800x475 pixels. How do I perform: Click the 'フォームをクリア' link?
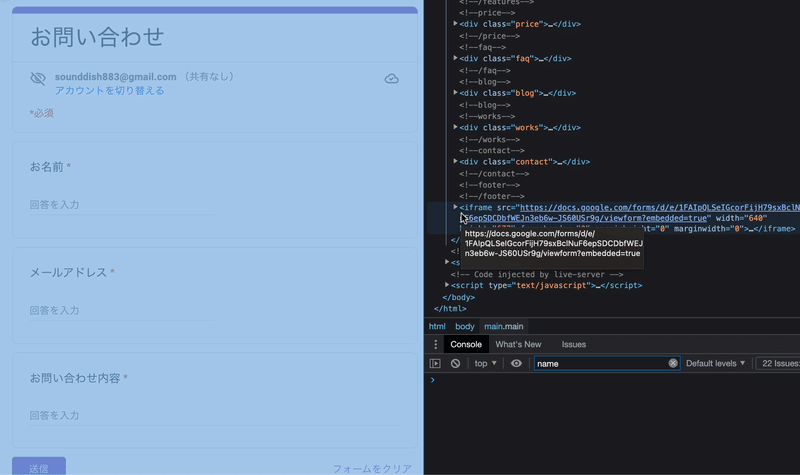[x=372, y=469]
